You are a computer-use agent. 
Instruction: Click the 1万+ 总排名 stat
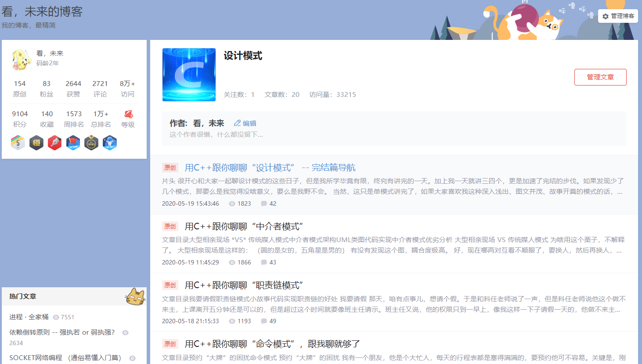coord(101,119)
